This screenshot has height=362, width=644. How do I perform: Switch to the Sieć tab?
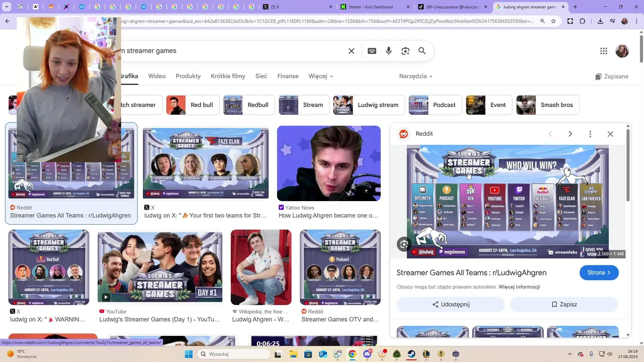click(261, 76)
